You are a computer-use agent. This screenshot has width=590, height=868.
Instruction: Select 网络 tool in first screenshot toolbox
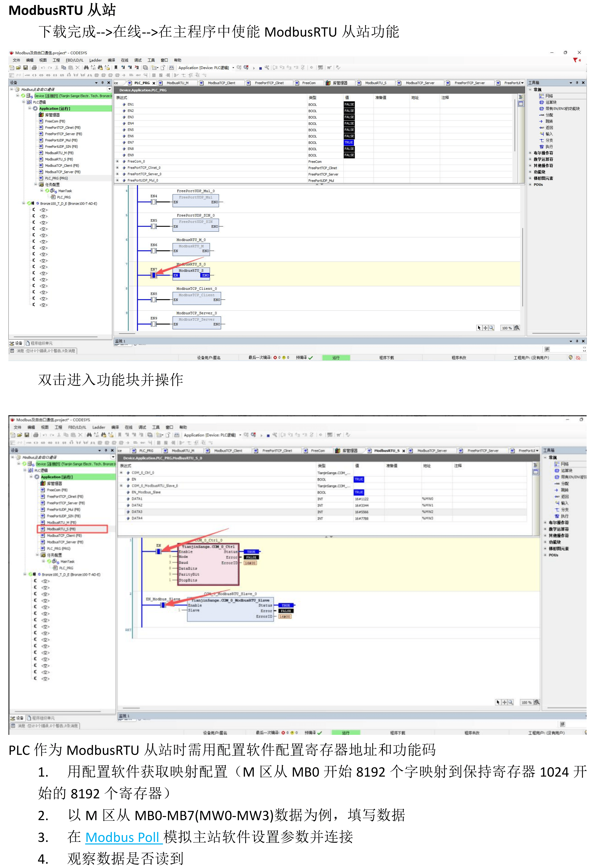546,96
